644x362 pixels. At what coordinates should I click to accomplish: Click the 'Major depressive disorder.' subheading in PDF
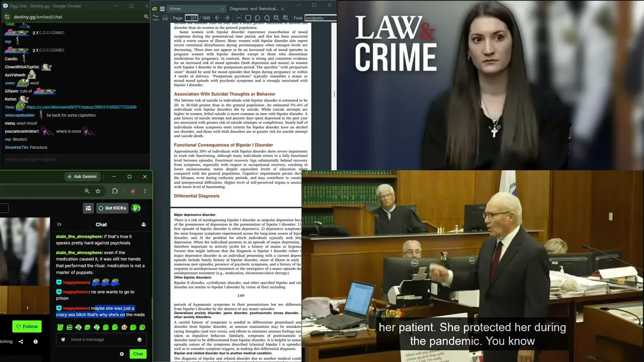click(195, 215)
